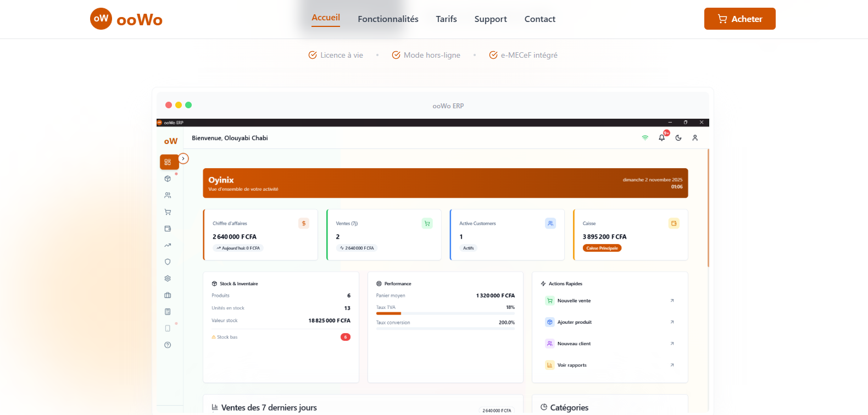Click the Panier moyen 1 320 000 FCFA value
Viewport: 868px width, 415px height.
point(496,296)
